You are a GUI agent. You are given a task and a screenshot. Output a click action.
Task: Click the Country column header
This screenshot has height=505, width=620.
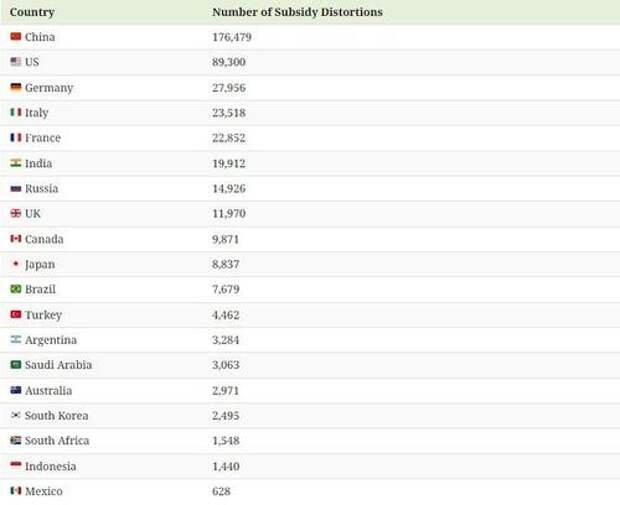coord(32,12)
